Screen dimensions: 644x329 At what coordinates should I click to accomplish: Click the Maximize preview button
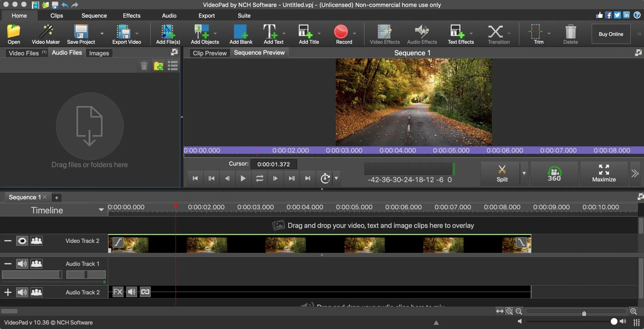click(x=604, y=174)
